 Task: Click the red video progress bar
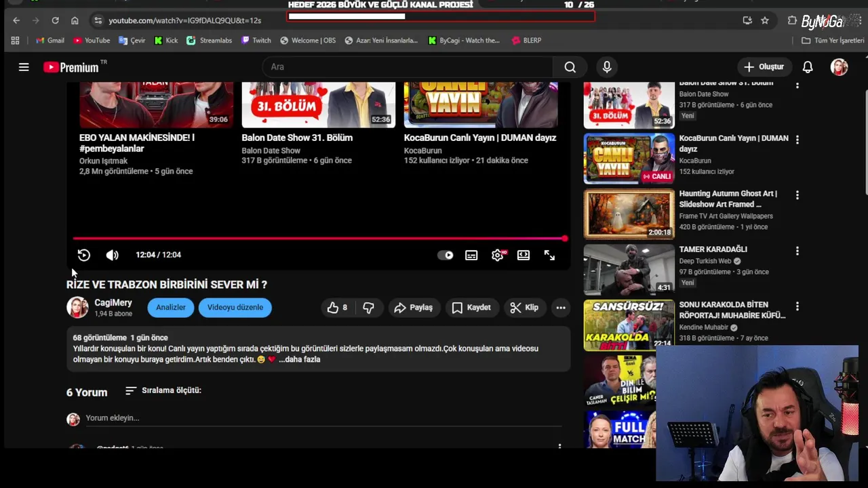(x=319, y=239)
